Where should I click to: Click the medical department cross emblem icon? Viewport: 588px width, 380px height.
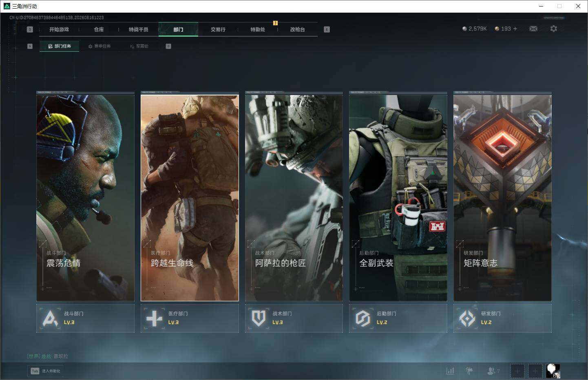[x=154, y=318]
